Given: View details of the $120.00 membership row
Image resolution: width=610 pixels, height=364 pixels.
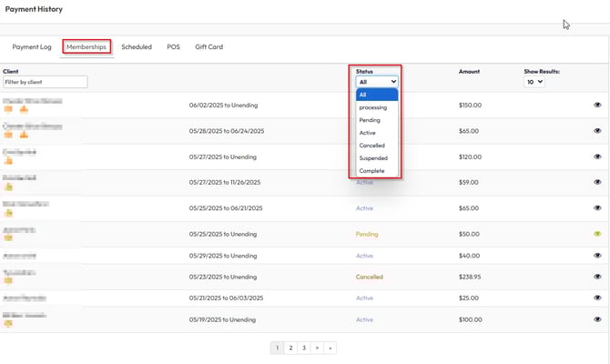Looking at the screenshot, I should tap(597, 157).
